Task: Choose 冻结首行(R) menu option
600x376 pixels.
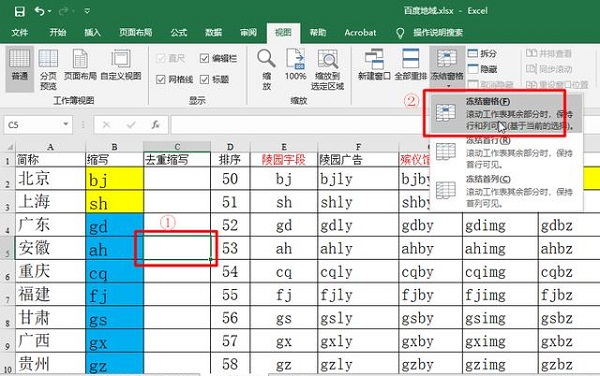Action: point(506,152)
